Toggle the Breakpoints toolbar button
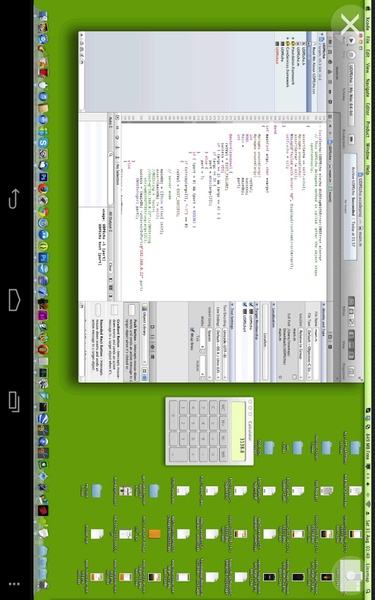The height and width of the screenshot is (600, 375). [x=351, y=140]
